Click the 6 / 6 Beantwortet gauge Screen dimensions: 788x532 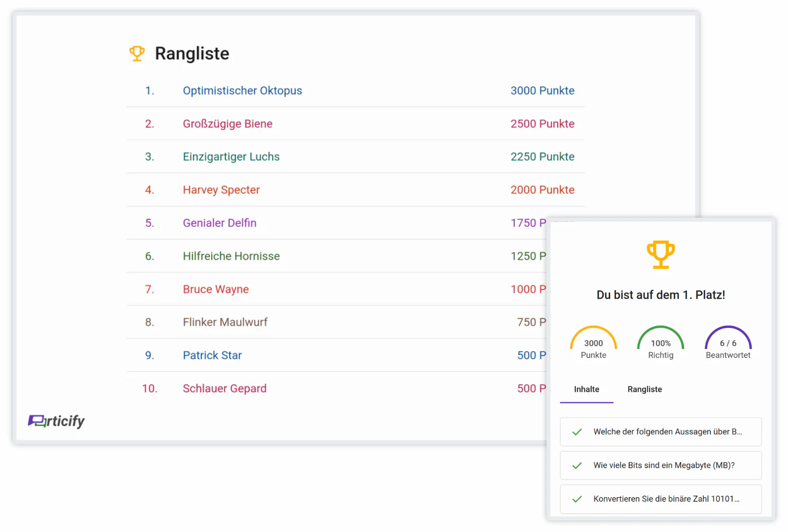728,344
